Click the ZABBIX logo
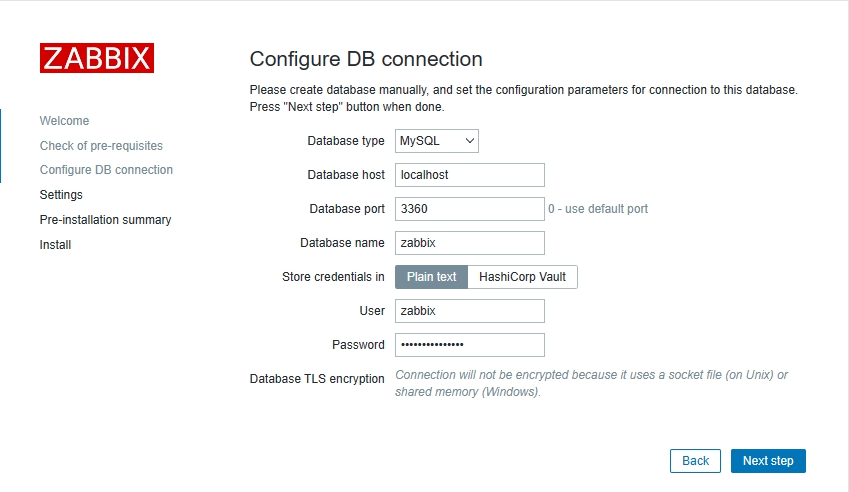The width and height of the screenshot is (849, 492). click(96, 58)
